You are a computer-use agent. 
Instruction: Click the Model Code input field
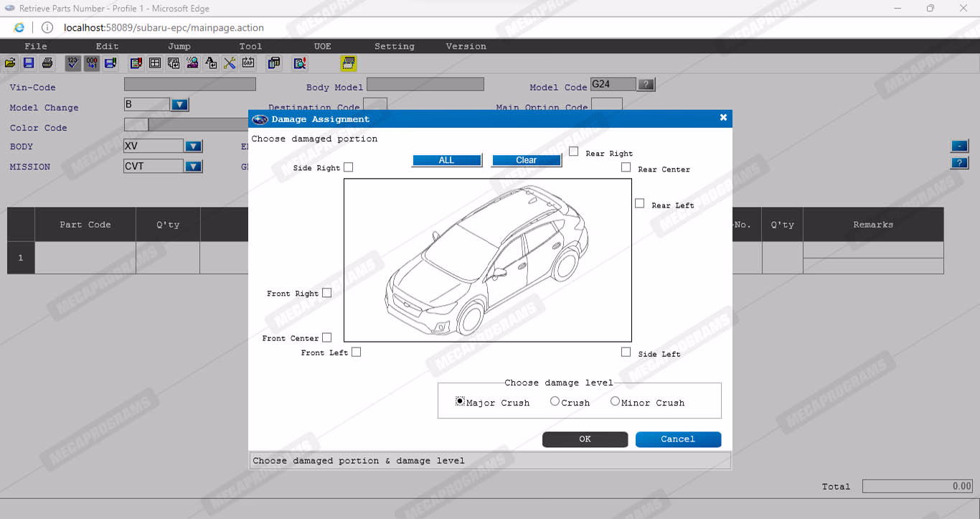[613, 85]
